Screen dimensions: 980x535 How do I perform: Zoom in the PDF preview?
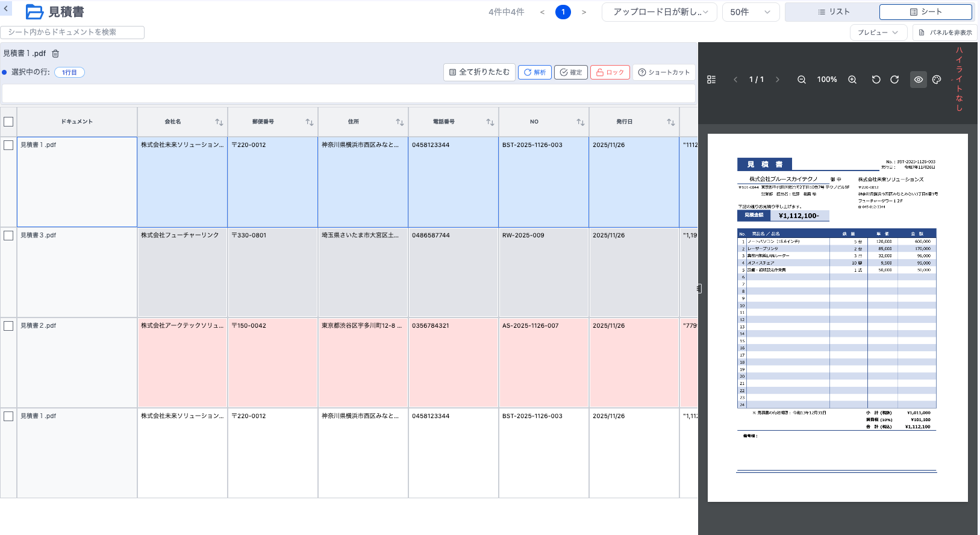pos(852,80)
